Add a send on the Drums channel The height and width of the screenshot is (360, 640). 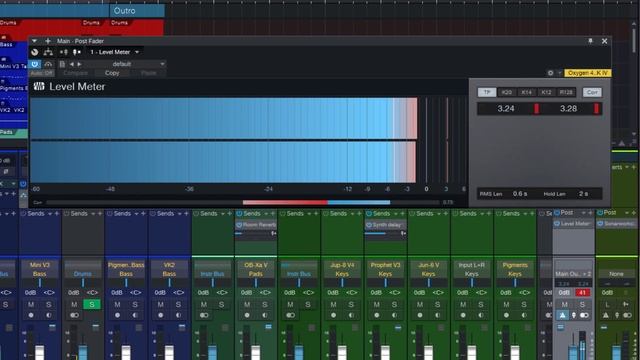[100, 213]
